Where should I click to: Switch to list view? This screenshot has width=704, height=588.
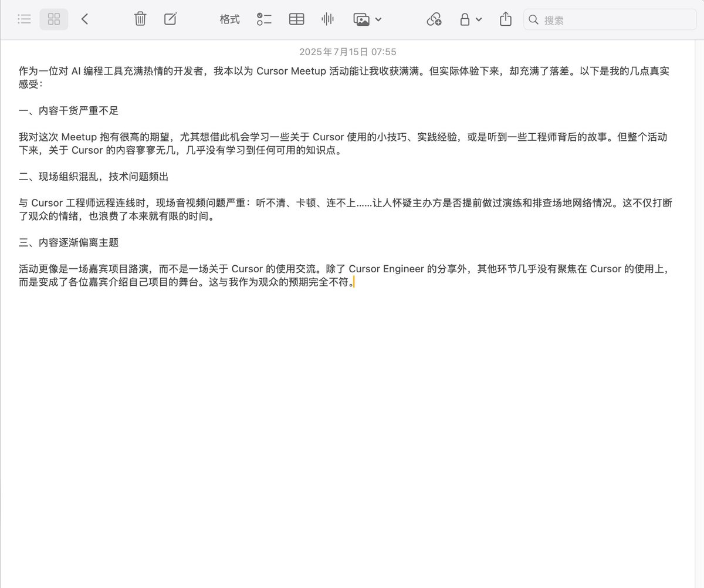pos(24,19)
